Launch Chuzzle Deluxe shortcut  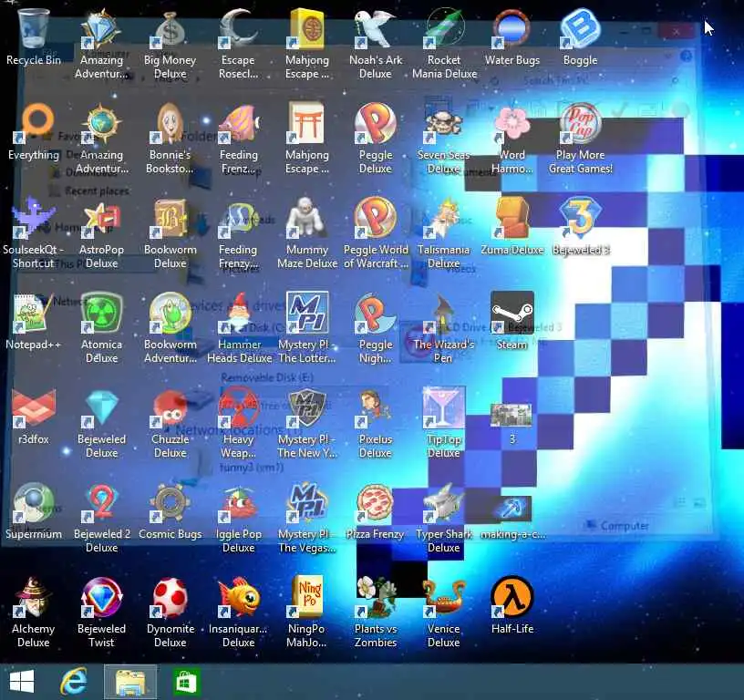(x=170, y=408)
